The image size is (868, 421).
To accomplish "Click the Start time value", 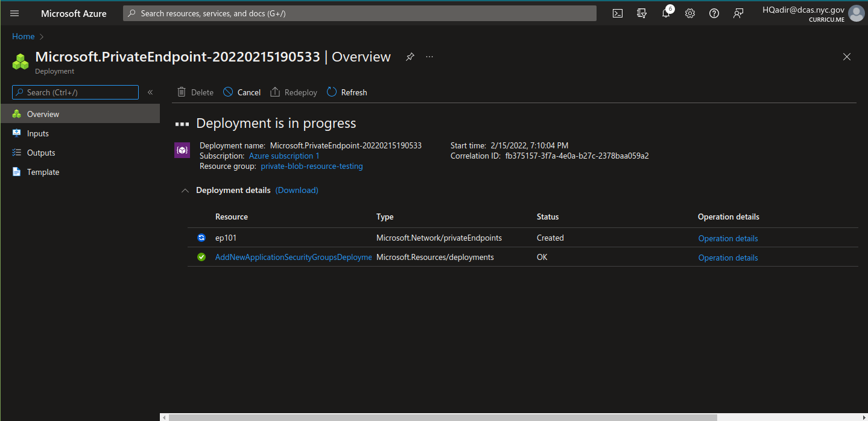I will tap(530, 145).
